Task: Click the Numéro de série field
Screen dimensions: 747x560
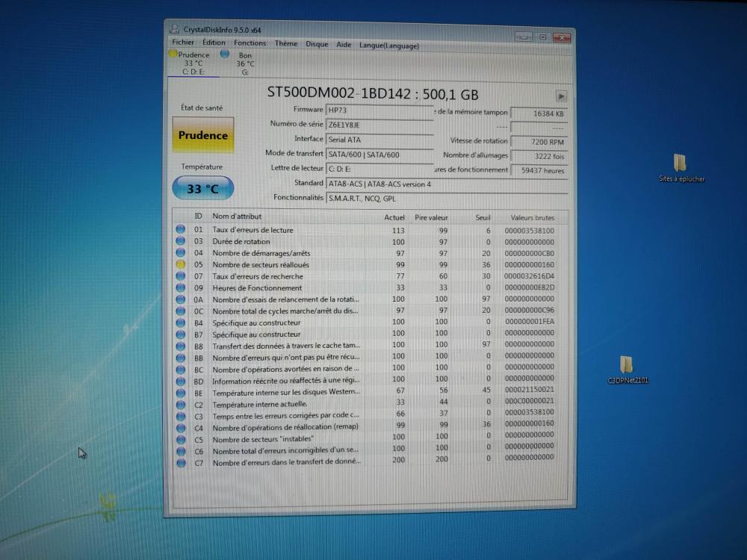Action: tap(379, 125)
